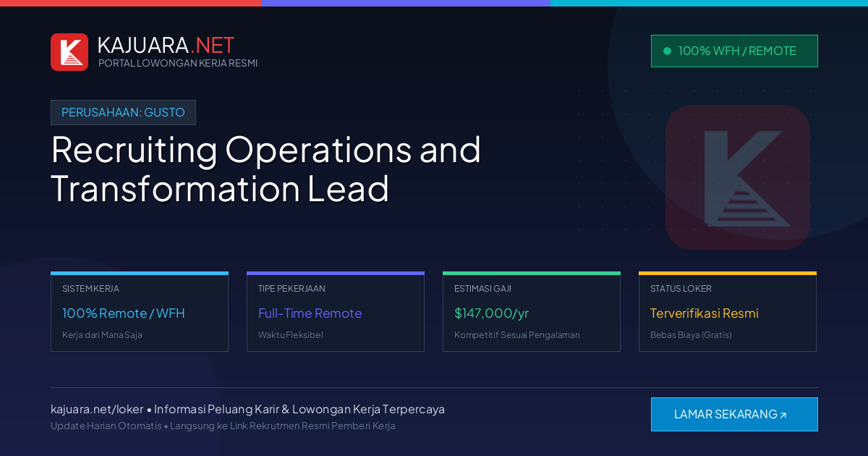Viewport: 868px width, 456px height.
Task: Click the Kompetitif Sesuai Pengalaman caption
Action: 517,335
